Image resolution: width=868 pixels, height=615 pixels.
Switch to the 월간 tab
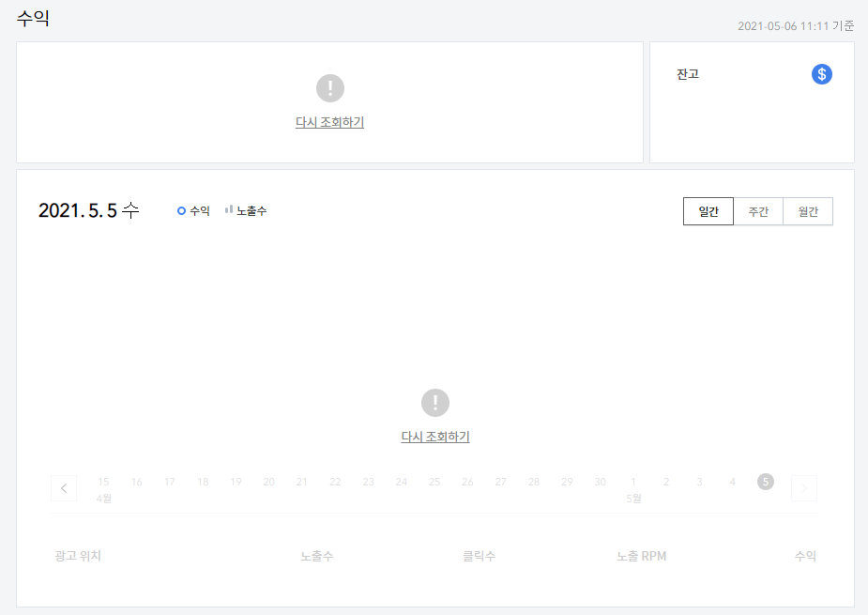click(x=808, y=211)
